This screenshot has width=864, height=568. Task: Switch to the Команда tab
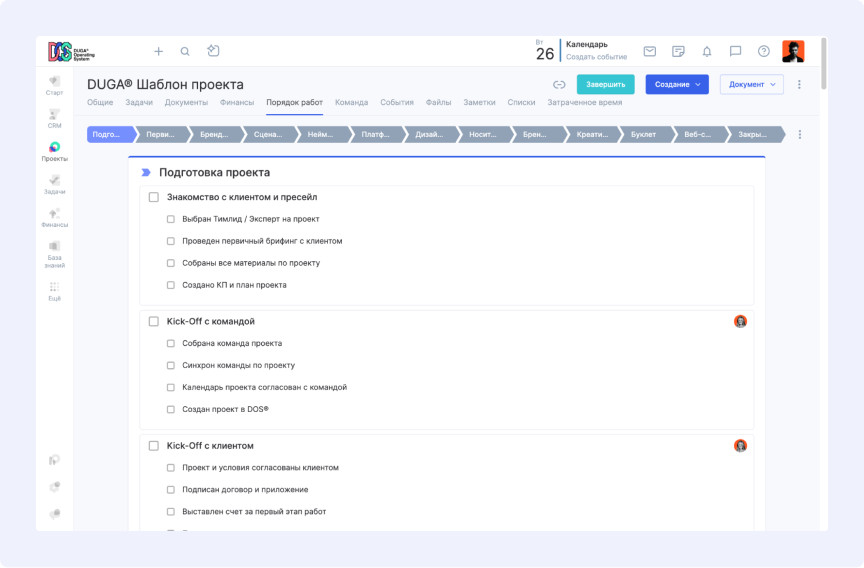pyautogui.click(x=352, y=102)
